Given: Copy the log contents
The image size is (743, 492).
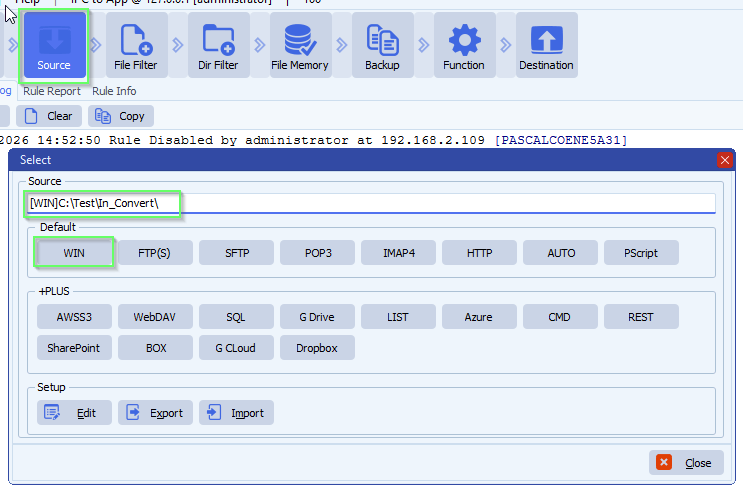Looking at the screenshot, I should 120,116.
